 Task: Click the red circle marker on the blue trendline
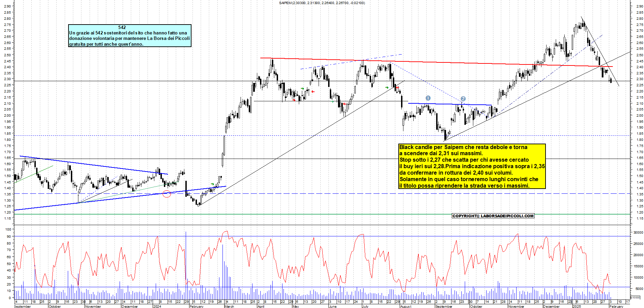[x=167, y=194]
